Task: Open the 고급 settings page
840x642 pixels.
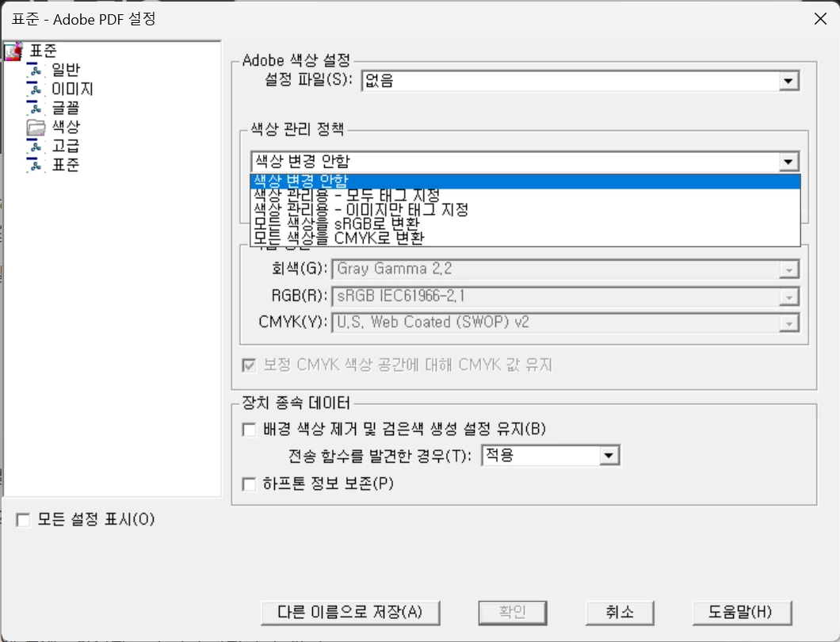Action: [x=65, y=146]
